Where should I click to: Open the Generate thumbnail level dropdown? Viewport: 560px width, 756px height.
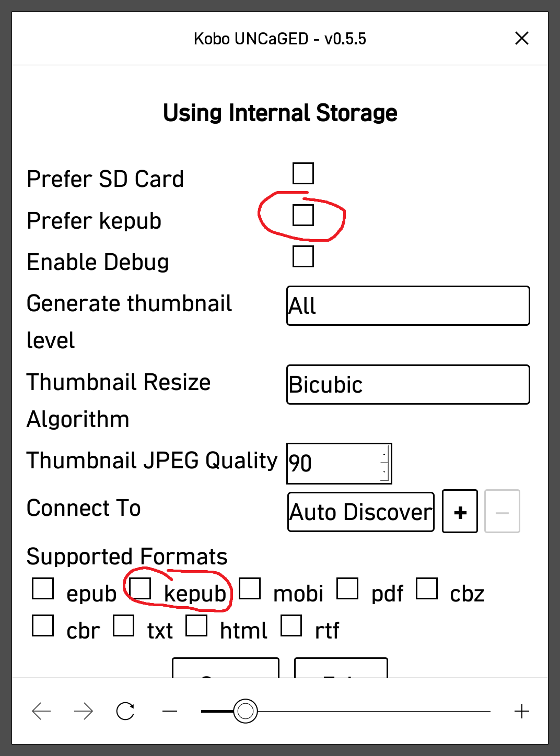408,305
